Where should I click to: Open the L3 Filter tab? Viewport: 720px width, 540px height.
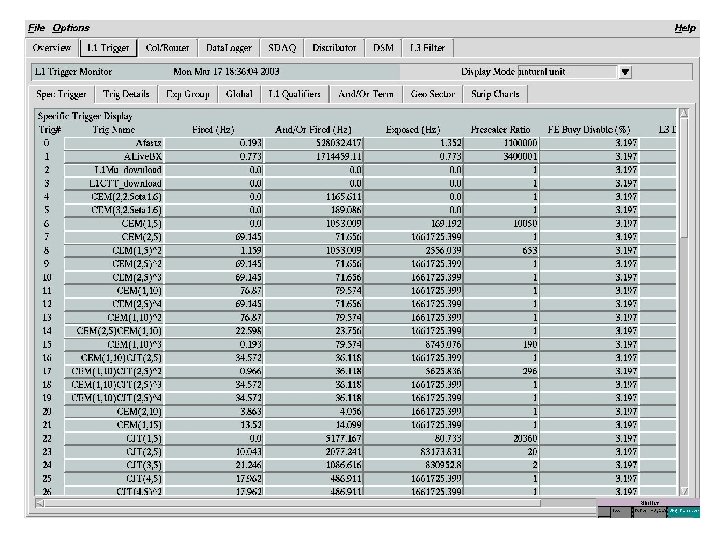pos(428,48)
